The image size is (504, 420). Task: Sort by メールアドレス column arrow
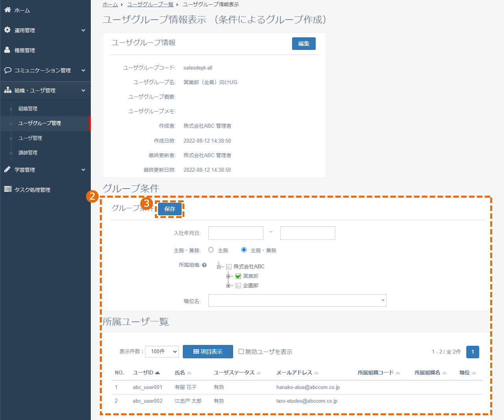[316, 373]
